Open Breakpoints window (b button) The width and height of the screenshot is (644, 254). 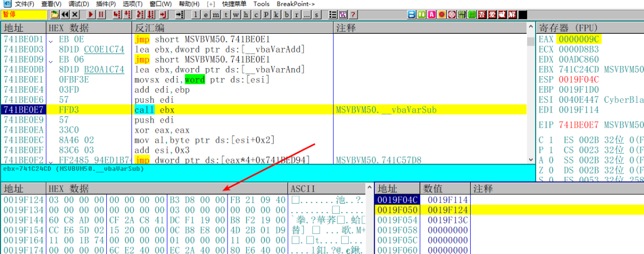[x=286, y=14]
